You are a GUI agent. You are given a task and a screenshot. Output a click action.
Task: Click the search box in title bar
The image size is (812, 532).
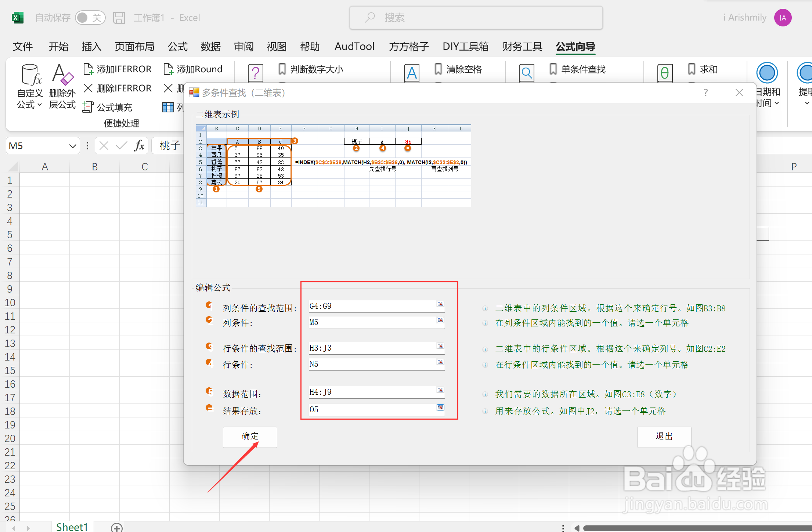click(x=476, y=18)
